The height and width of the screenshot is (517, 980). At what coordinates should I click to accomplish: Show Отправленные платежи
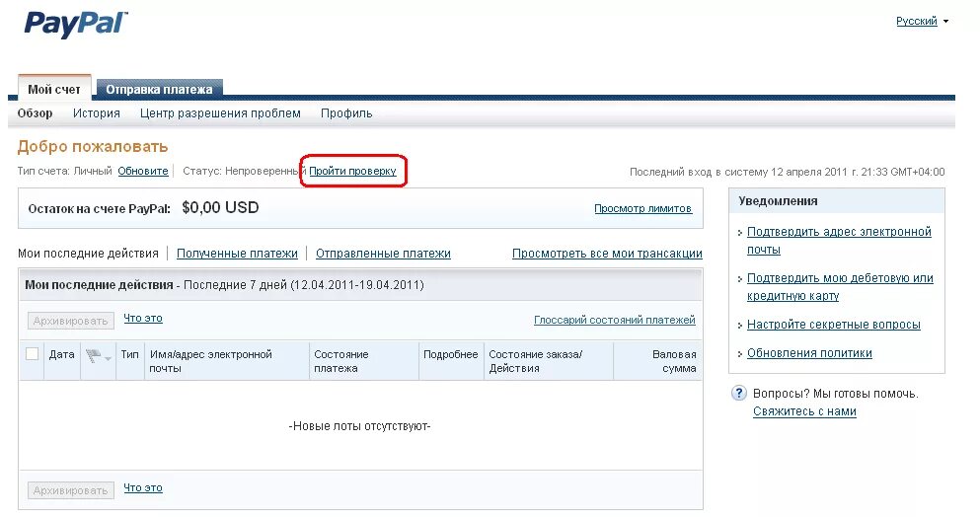(383, 254)
